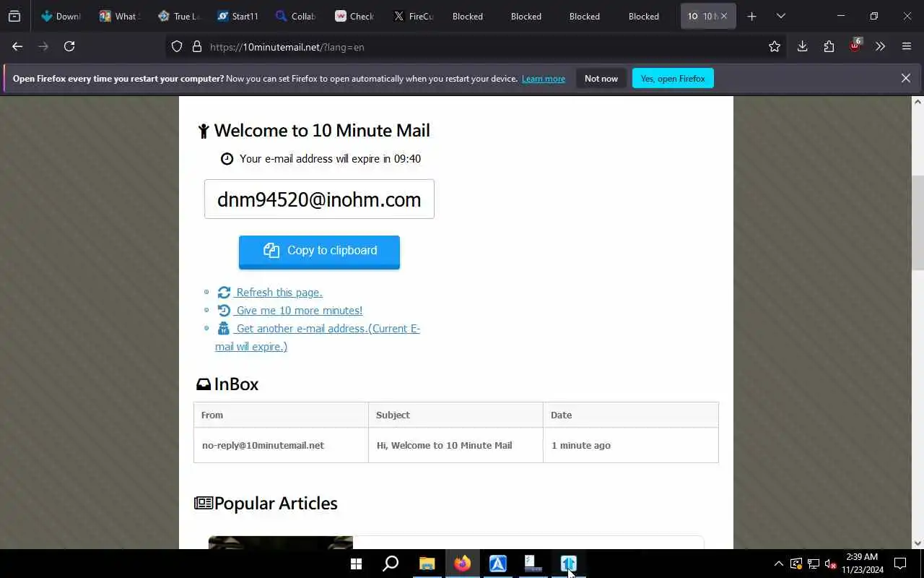Open the tracking protection shield icon

pyautogui.click(x=177, y=47)
